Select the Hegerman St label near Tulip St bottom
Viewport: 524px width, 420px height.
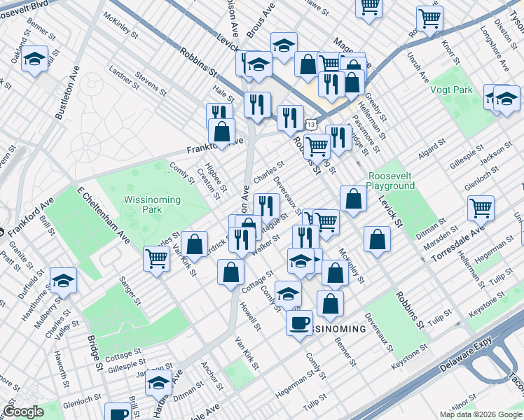tap(295, 384)
